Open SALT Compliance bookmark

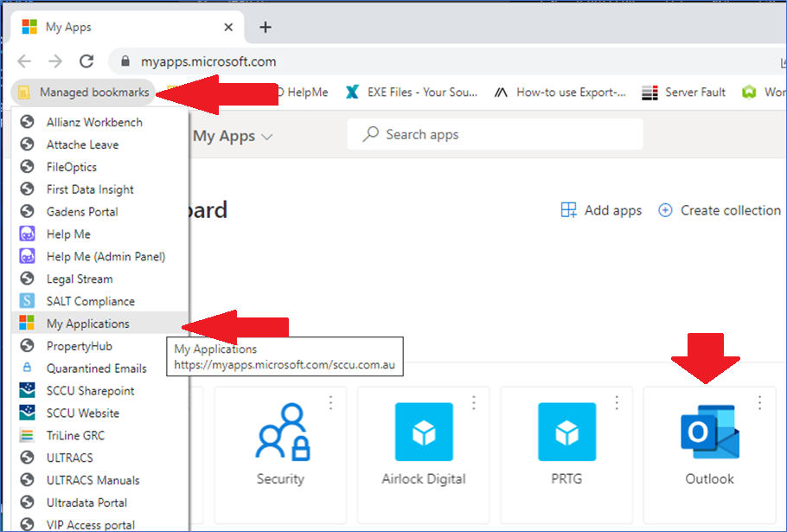click(x=99, y=301)
